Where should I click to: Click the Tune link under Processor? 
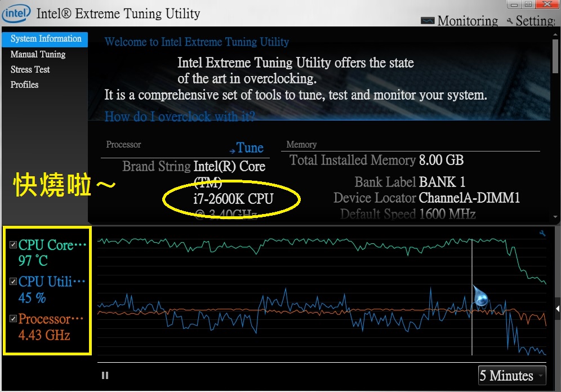(x=250, y=148)
